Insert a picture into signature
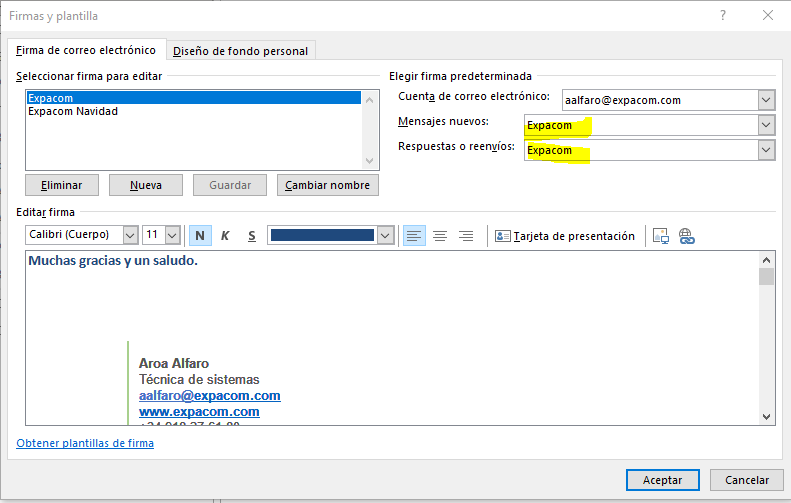 point(661,236)
